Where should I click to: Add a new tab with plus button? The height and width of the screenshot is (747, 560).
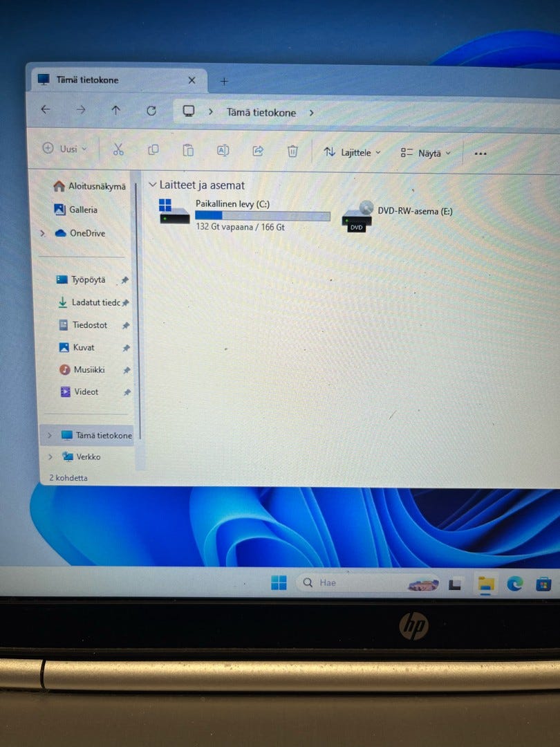click(x=224, y=82)
